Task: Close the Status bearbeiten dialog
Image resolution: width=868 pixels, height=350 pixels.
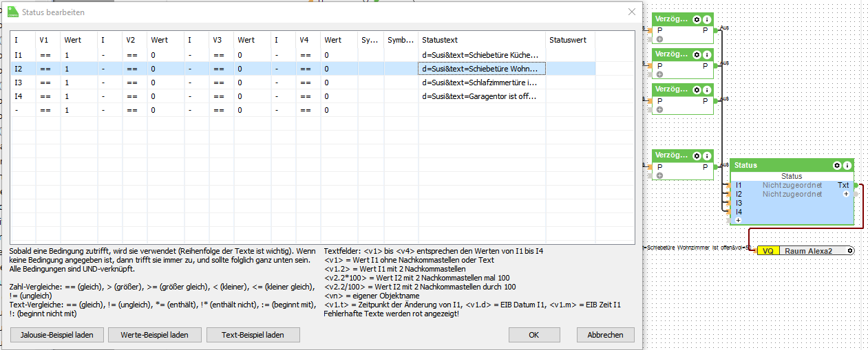Action: click(x=632, y=12)
